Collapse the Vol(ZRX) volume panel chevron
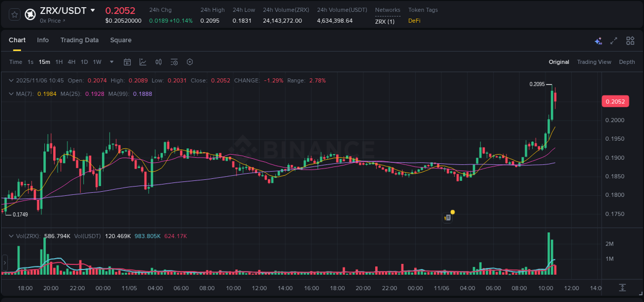 (11, 236)
